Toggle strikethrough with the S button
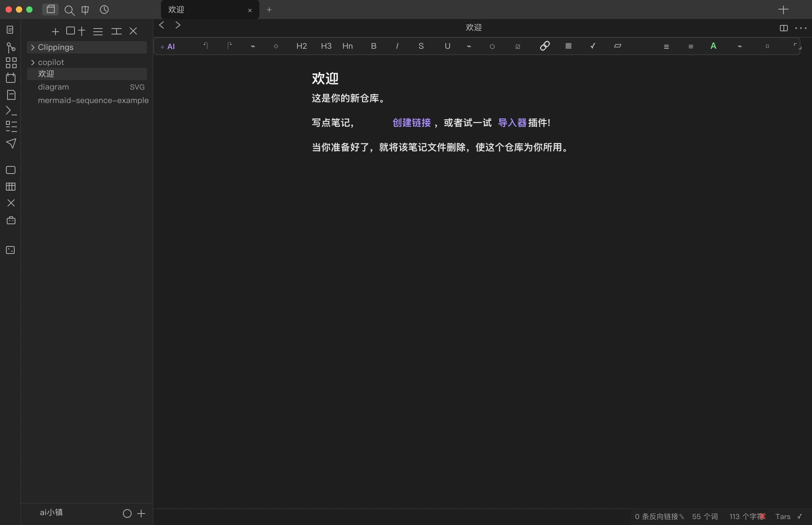812x525 pixels. point(421,46)
